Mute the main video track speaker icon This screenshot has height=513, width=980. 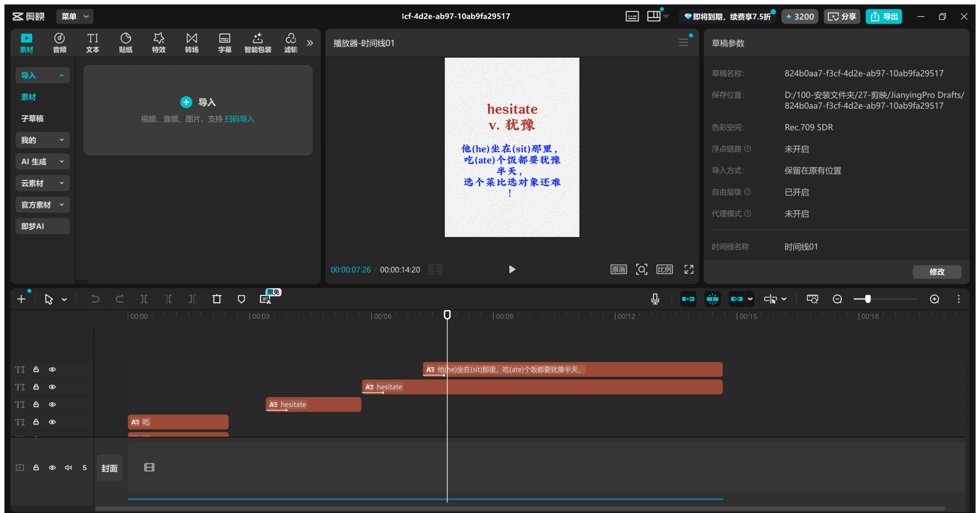tap(69, 467)
